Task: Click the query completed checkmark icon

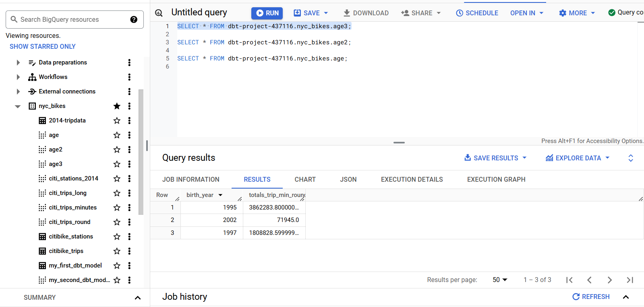Action: tap(612, 12)
